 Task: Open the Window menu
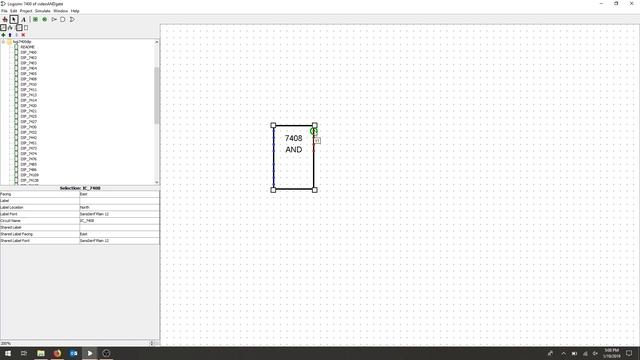pos(60,11)
